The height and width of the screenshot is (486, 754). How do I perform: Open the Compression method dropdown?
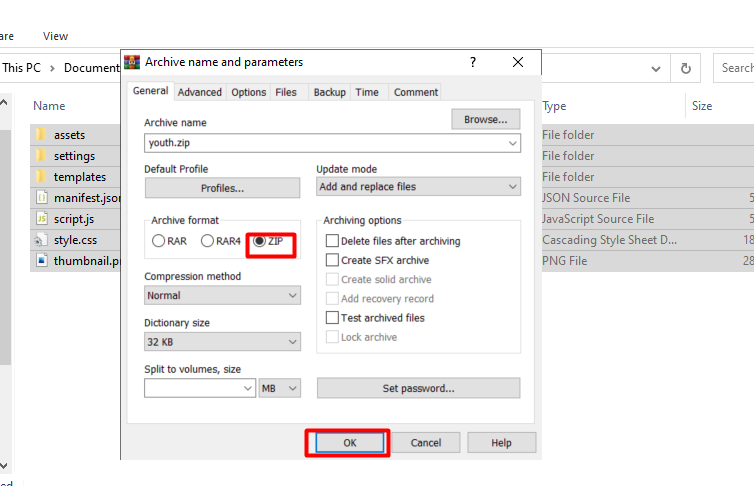222,296
